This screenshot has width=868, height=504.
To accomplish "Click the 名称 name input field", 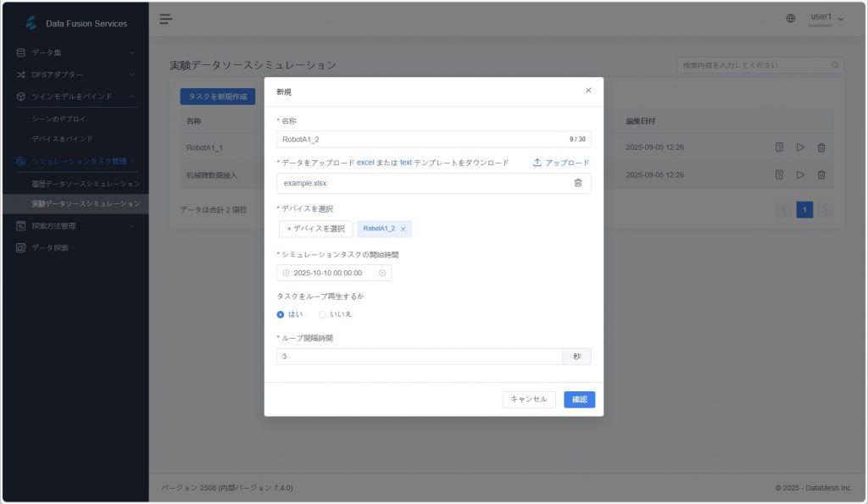I will pos(421,139).
